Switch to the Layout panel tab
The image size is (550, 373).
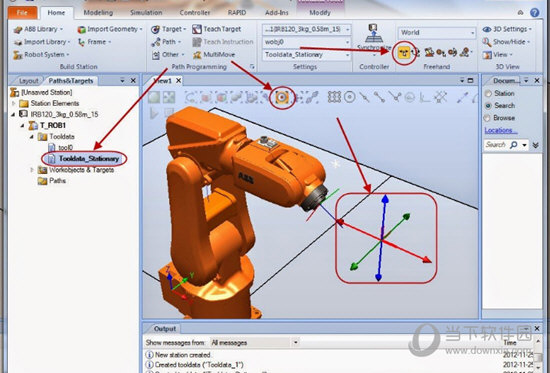28,81
